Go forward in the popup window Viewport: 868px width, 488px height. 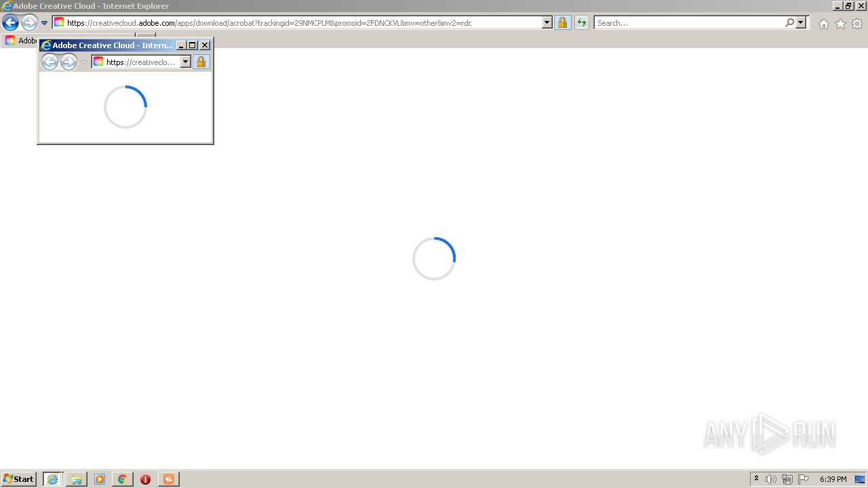pyautogui.click(x=68, y=62)
